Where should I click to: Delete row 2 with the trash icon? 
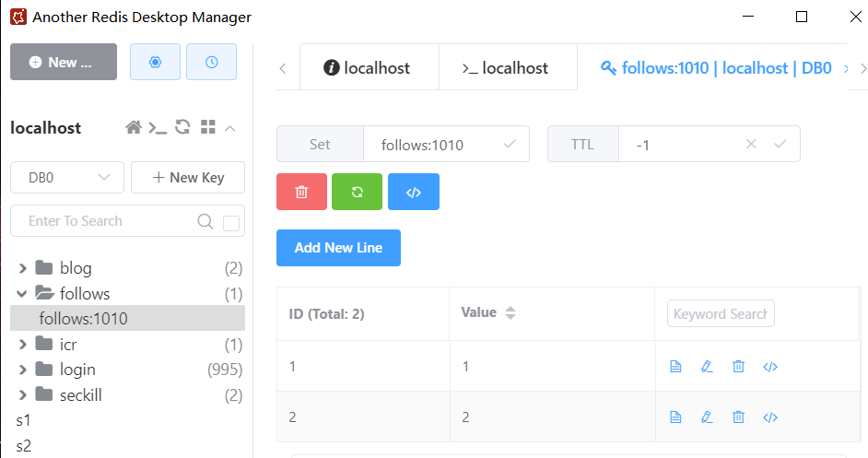click(x=738, y=417)
